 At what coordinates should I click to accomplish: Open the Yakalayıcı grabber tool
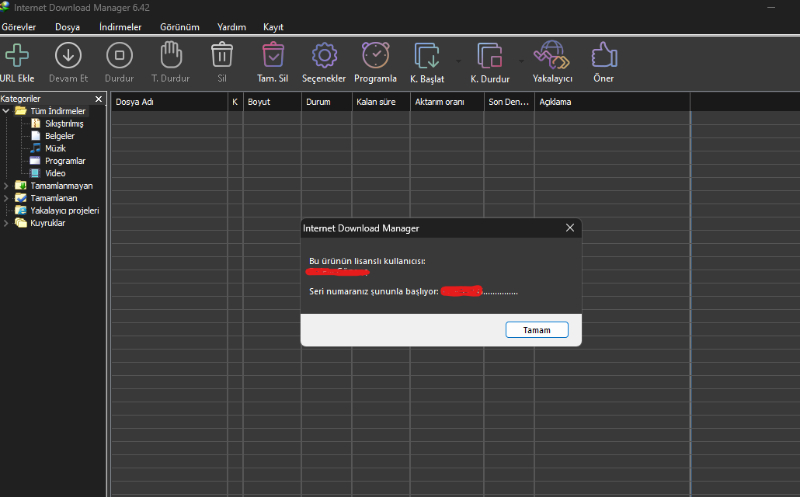[551, 55]
